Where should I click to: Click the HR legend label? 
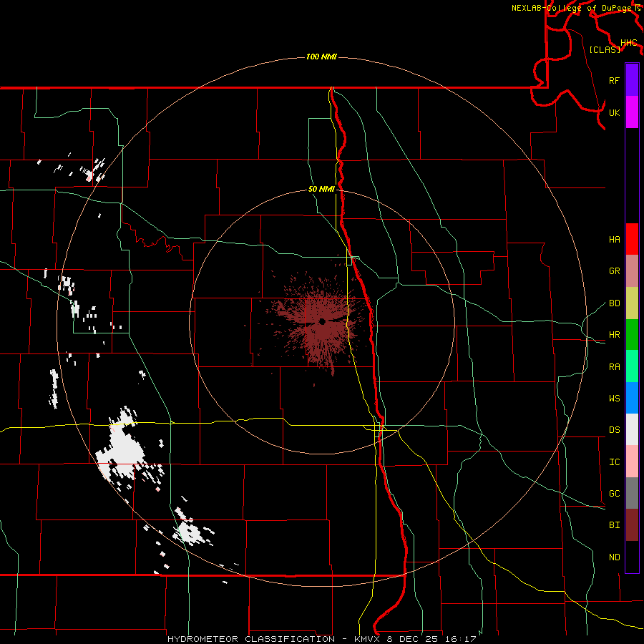click(x=615, y=335)
